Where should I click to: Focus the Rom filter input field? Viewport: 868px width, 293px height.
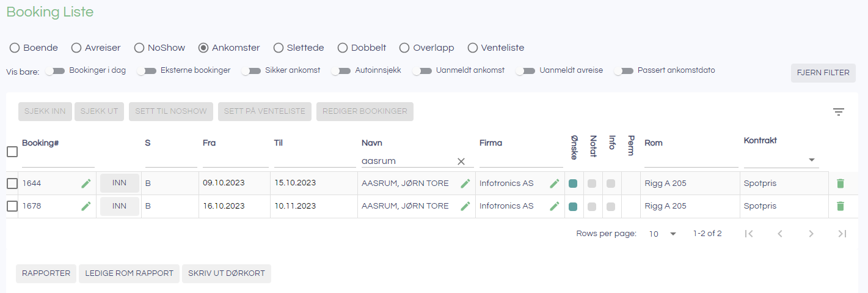point(691,161)
